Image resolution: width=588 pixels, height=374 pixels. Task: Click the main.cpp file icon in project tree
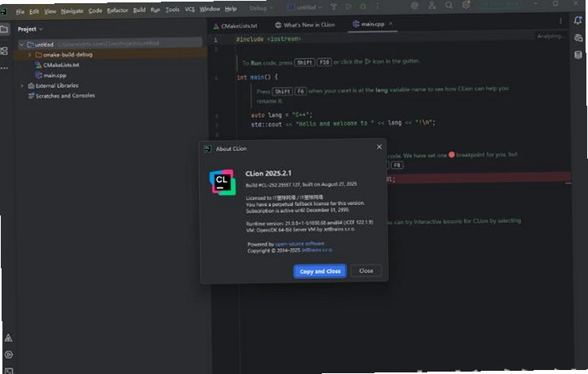coord(38,75)
